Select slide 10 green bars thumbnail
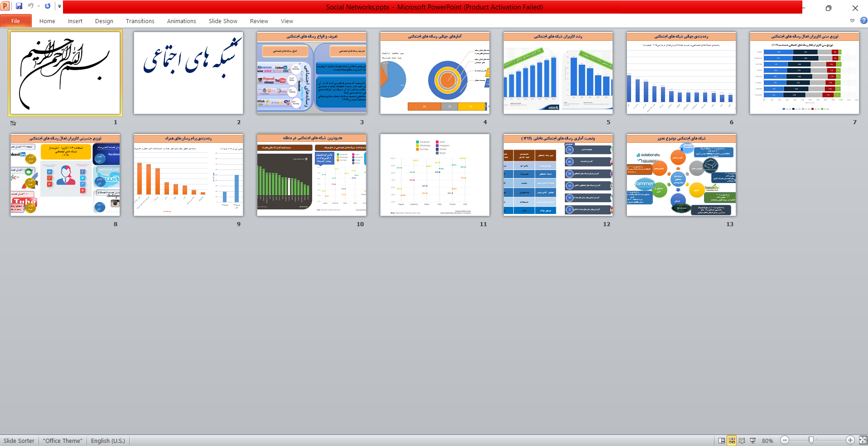The image size is (868, 446). [312, 175]
